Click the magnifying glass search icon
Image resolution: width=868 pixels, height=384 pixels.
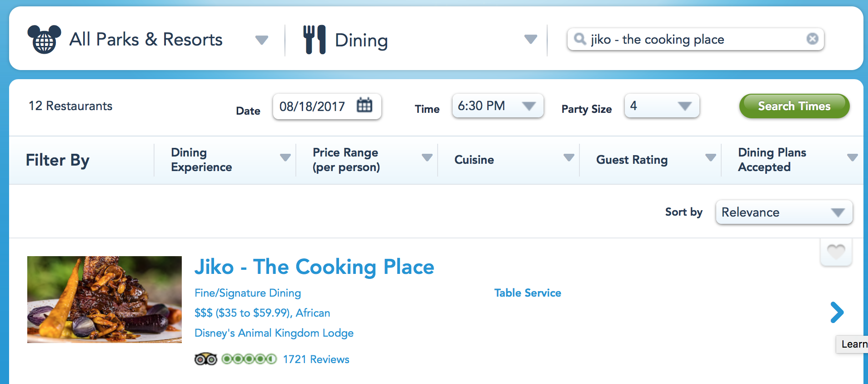coord(580,39)
